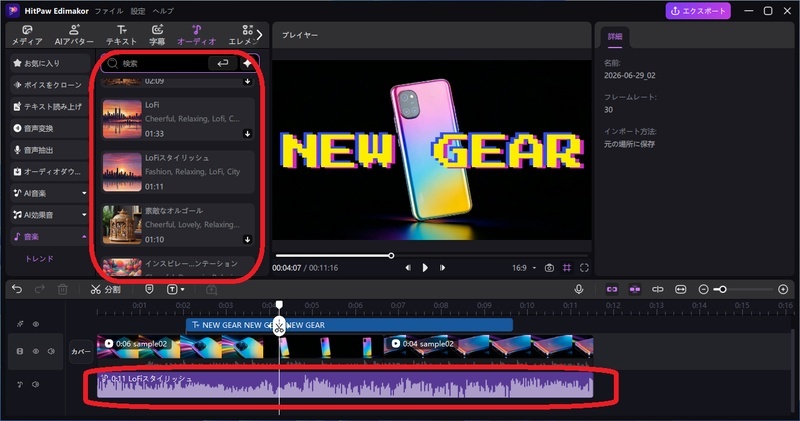
Task: Open 音声抽出 audio extraction
Action: pos(49,150)
